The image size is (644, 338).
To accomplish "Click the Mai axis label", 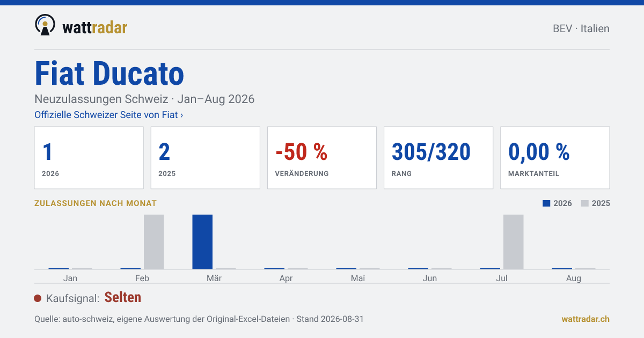I will (358, 278).
